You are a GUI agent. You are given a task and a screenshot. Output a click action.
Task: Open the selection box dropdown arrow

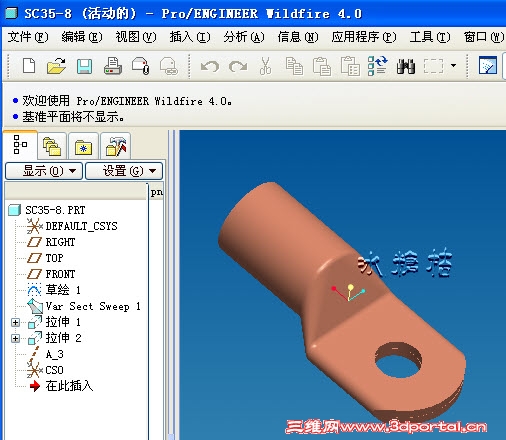point(453,65)
